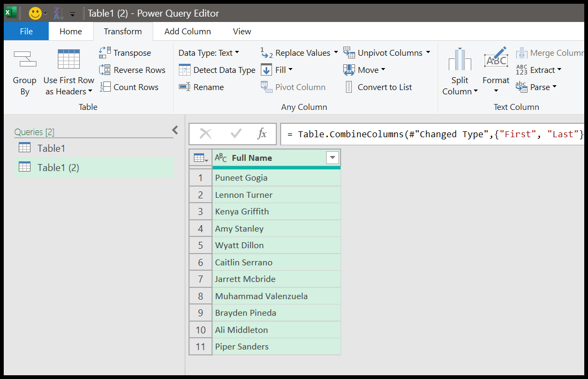Select the Muhammad Valenzuela cell
The image size is (588, 379).
point(276,296)
